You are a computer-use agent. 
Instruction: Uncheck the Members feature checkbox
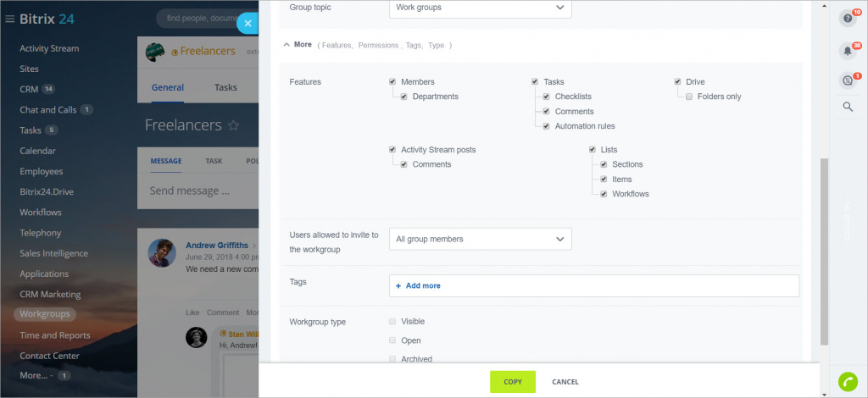[x=392, y=82]
